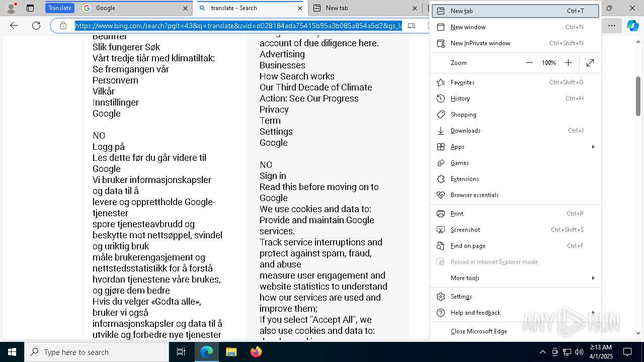Click the translated text How Search works
Image resolution: width=644 pixels, height=362 pixels.
point(297,76)
